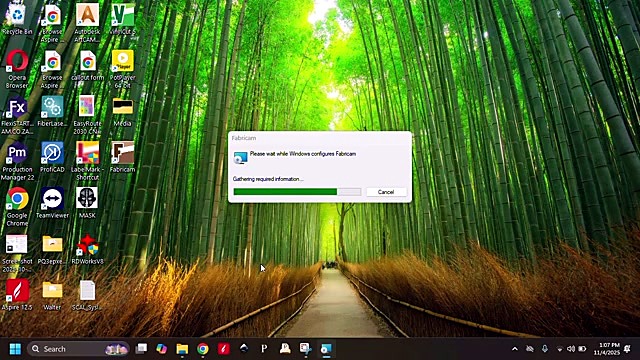Open the volume speaker tray icon
The height and width of the screenshot is (360, 640).
pos(571,349)
